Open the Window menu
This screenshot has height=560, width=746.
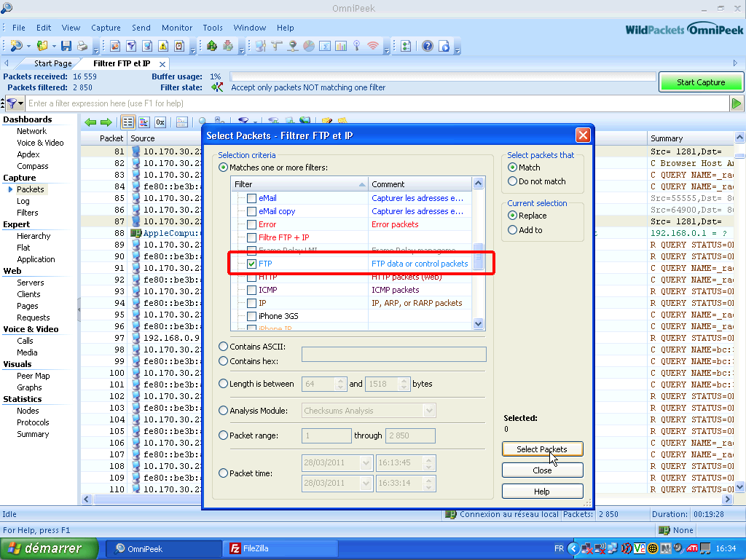(x=249, y=28)
